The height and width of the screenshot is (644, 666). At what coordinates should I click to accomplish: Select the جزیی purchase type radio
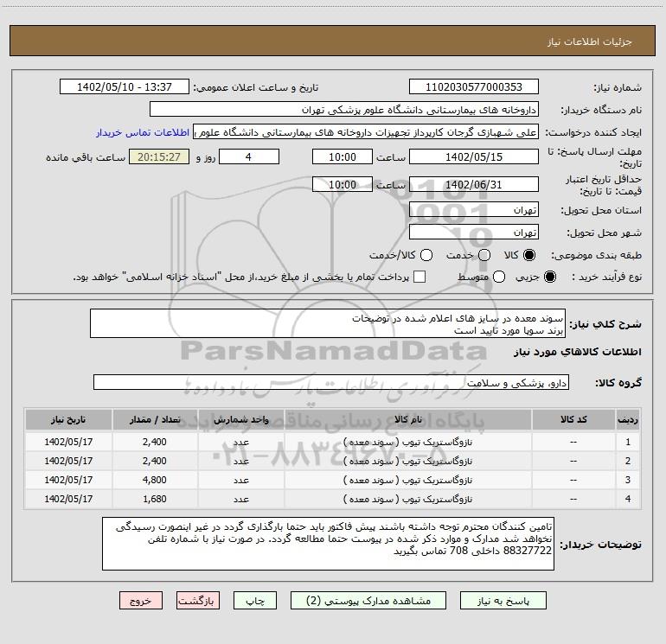[549, 277]
